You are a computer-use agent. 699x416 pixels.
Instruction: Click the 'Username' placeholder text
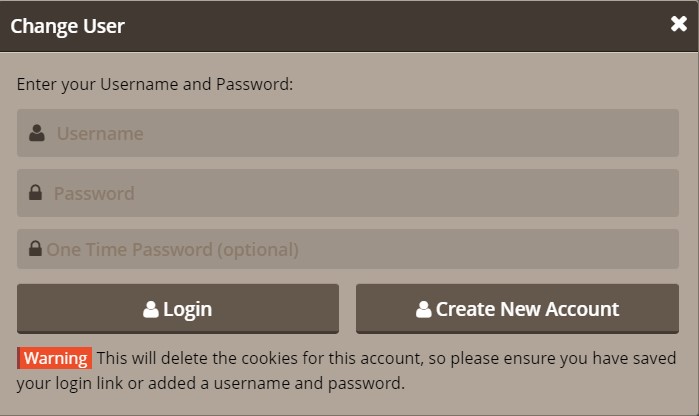click(x=100, y=133)
